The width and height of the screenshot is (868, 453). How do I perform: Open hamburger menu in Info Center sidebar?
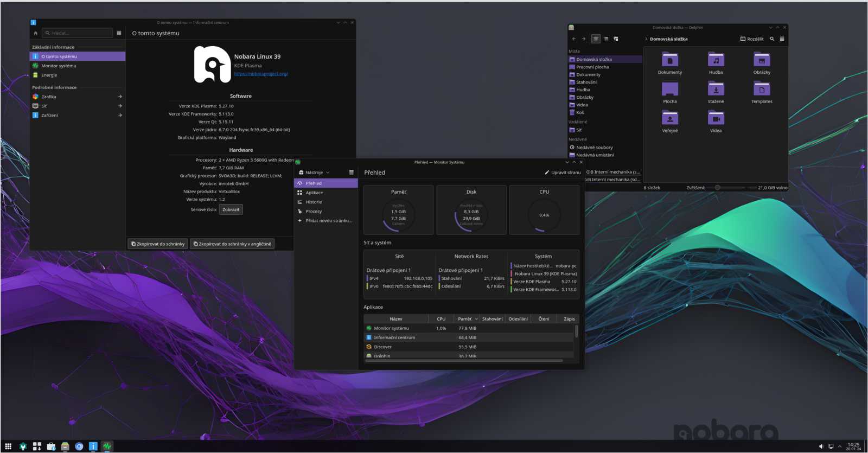119,33
